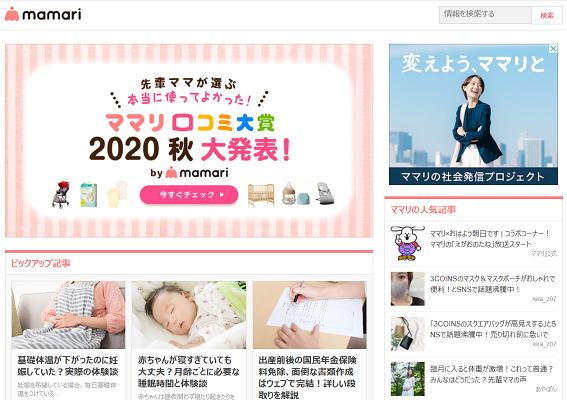Click the woman in mask thumbnail
This screenshot has width=567, height=400.
[408, 289]
